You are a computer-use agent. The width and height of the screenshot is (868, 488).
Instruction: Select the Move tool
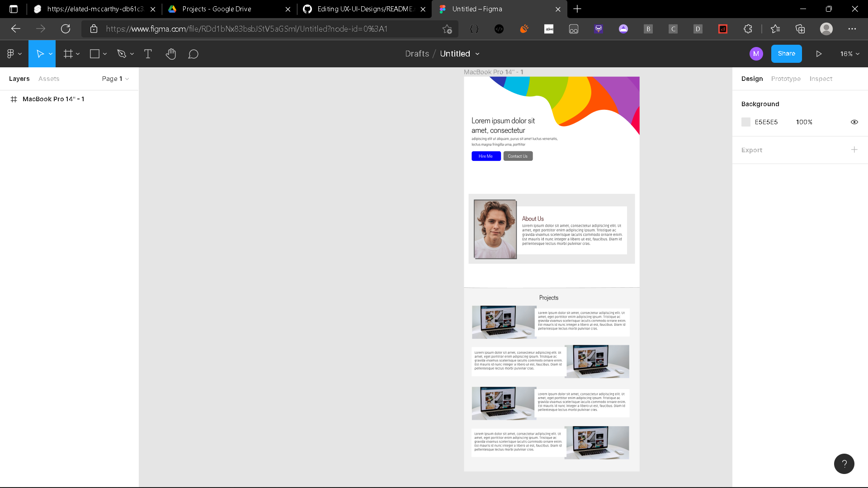pos(40,54)
